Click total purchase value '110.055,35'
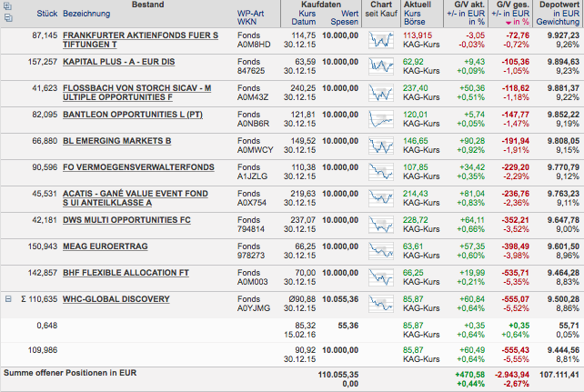 point(338,375)
